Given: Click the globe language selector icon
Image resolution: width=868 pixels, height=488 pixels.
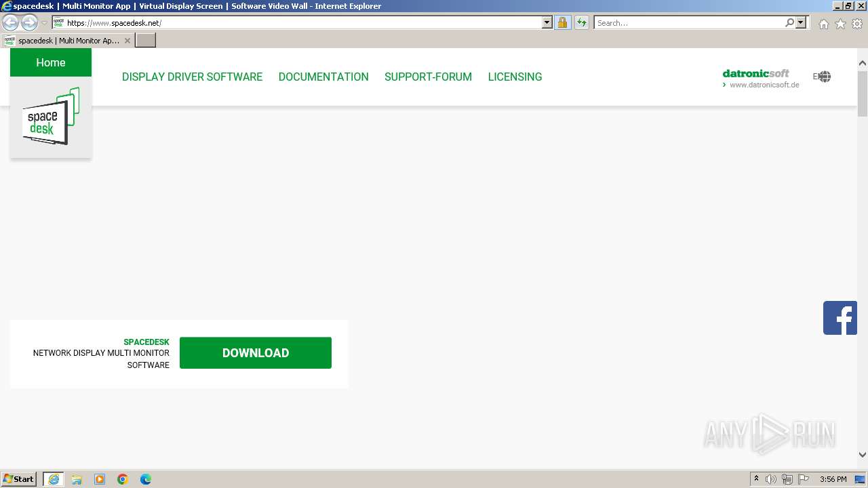Looking at the screenshot, I should click(x=825, y=77).
